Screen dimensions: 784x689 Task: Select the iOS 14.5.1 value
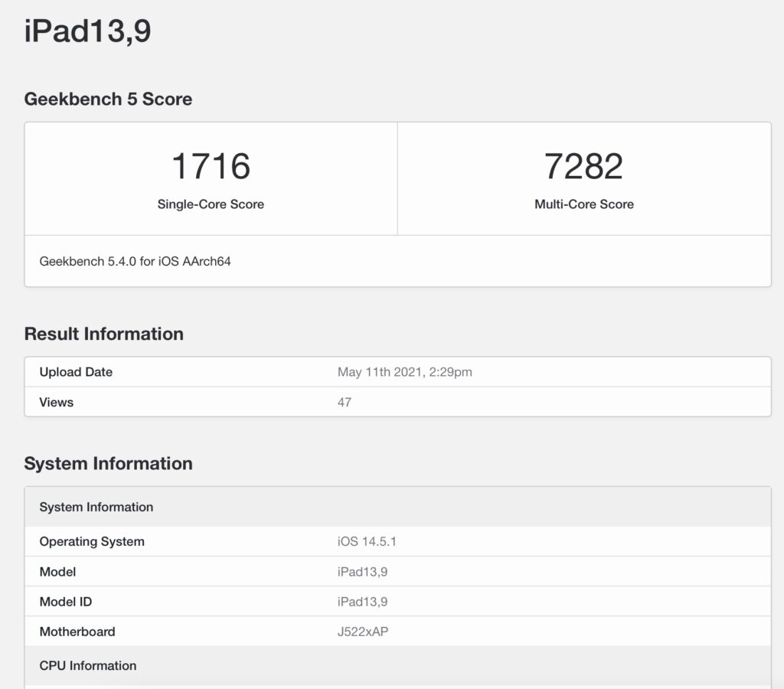pos(367,541)
